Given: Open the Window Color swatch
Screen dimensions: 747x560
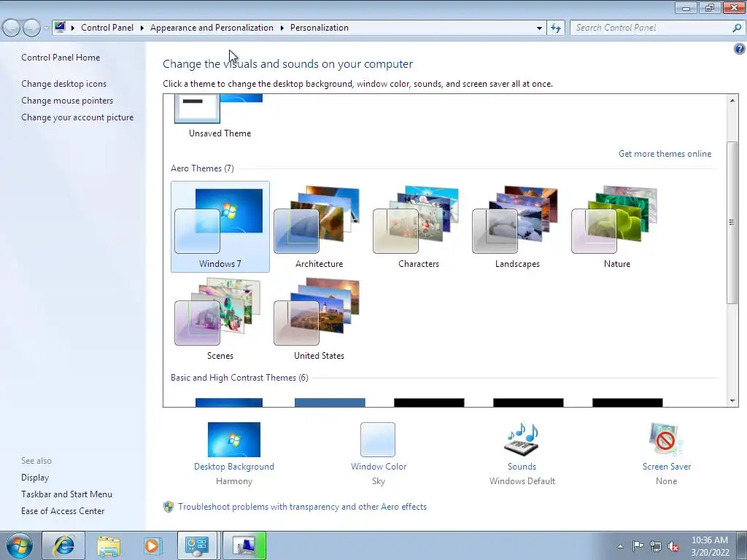Looking at the screenshot, I should [378, 440].
